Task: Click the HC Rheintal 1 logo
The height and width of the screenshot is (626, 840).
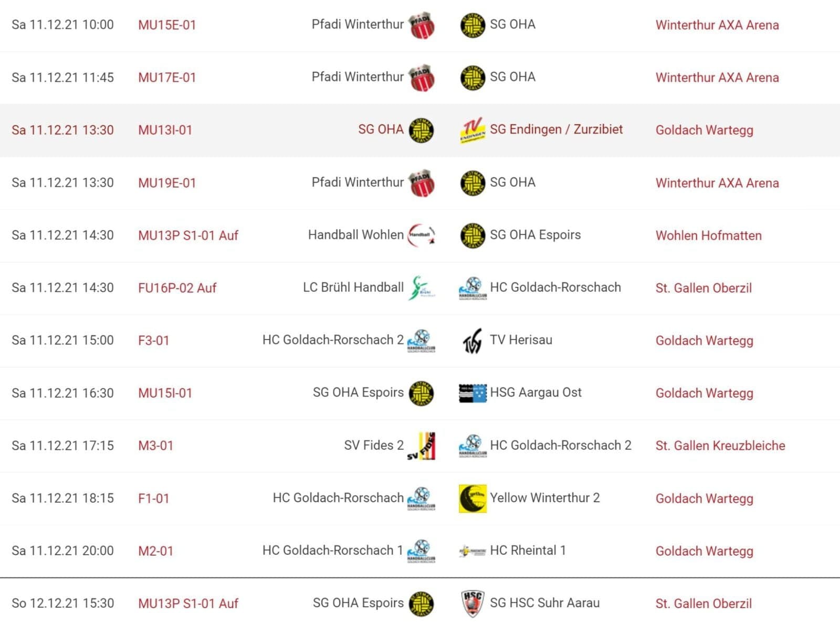Action: [x=472, y=551]
